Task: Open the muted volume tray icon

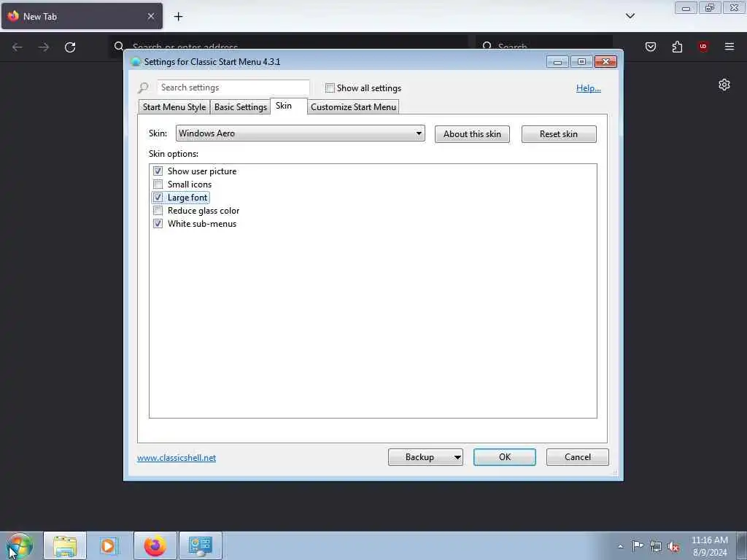Action: tap(673, 547)
